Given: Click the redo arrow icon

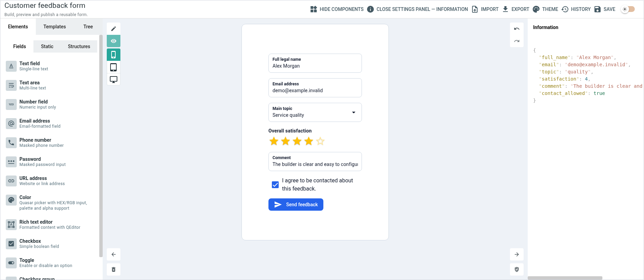Looking at the screenshot, I should [x=517, y=41].
